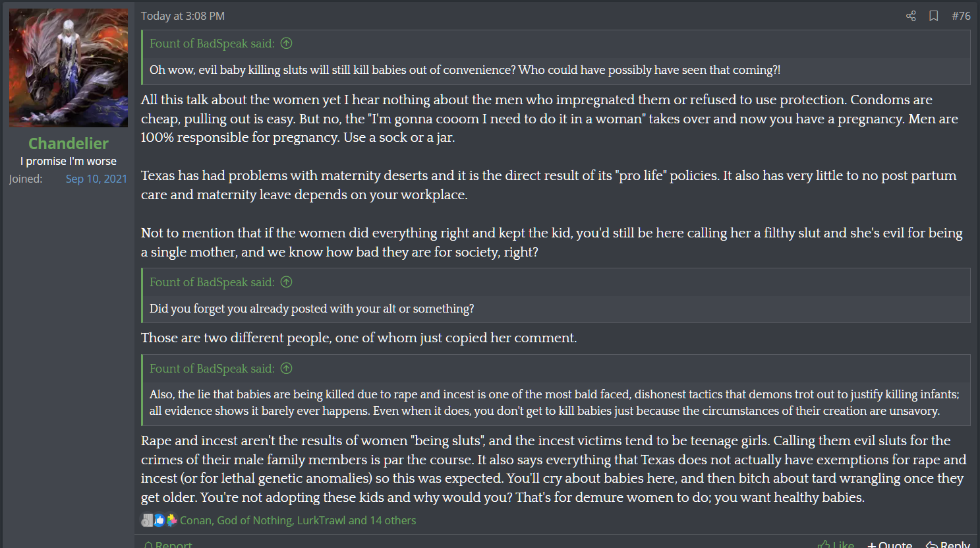This screenshot has height=548, width=980.
Task: Open the #76 post permalink
Action: (961, 16)
